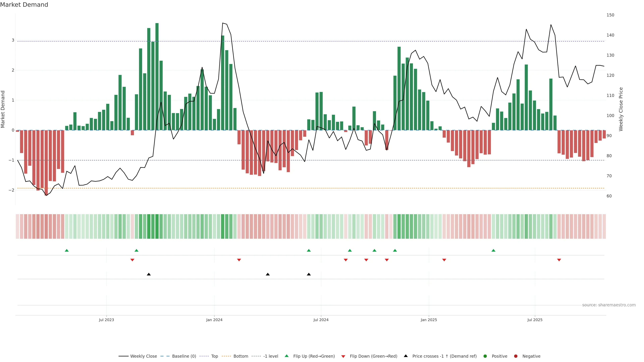The width and height of the screenshot is (644, 362).
Task: Click the tallest green demand bar in 2023
Action: click(x=157, y=75)
